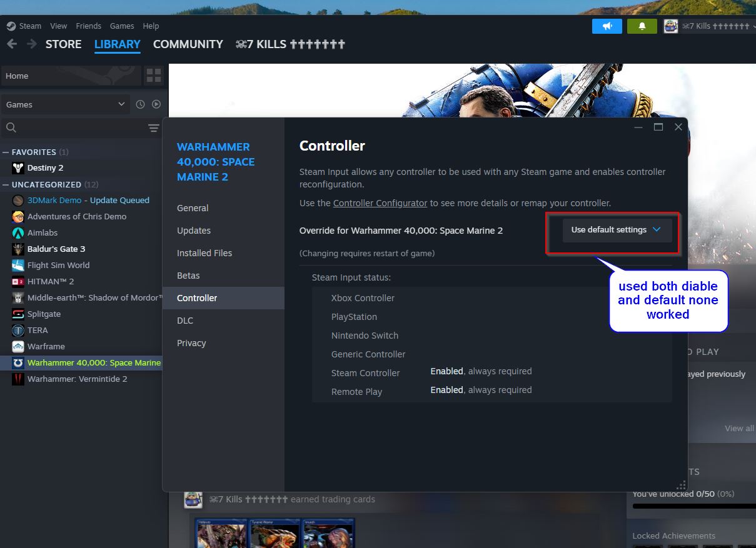The width and height of the screenshot is (756, 548).
Task: Open the Controller Configurator link
Action: pyautogui.click(x=380, y=203)
